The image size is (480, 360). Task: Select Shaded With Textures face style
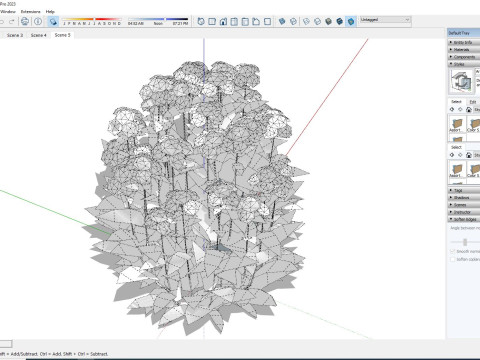pyautogui.click(x=340, y=22)
